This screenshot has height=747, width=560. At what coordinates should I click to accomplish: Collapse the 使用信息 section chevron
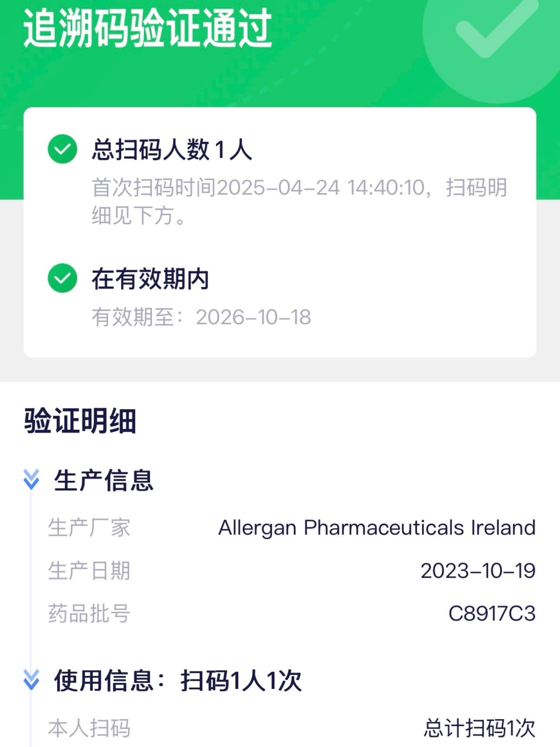31,680
